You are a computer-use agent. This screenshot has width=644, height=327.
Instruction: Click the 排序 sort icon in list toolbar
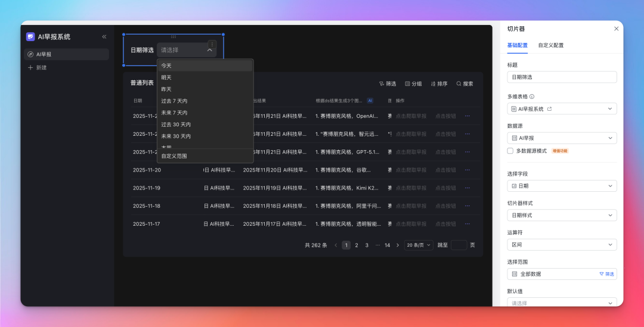pos(434,84)
